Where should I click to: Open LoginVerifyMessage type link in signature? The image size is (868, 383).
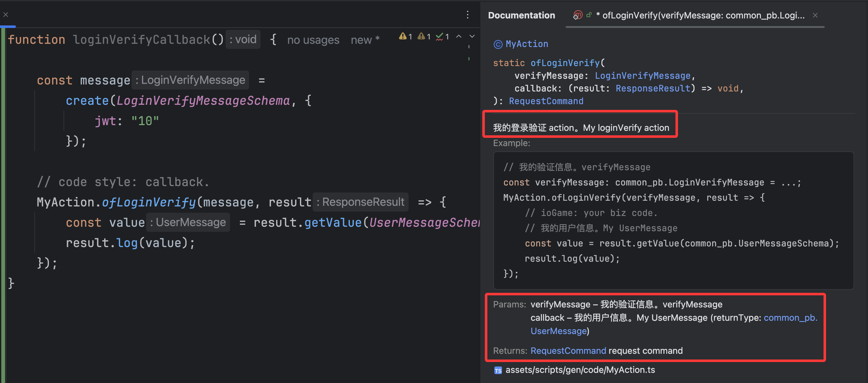[x=642, y=76]
